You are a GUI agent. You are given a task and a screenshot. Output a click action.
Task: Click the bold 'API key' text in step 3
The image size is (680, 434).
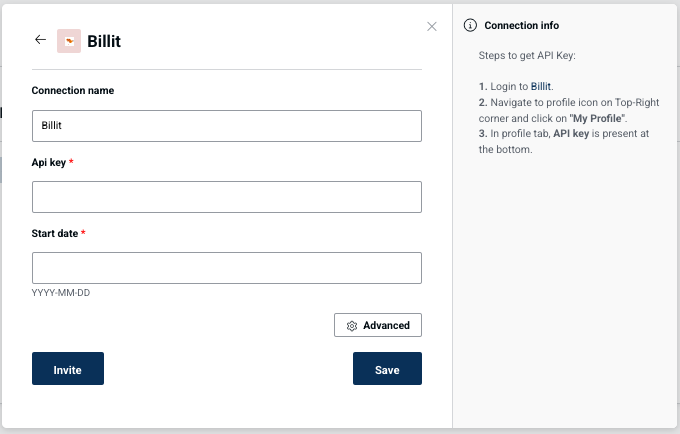[x=571, y=134]
